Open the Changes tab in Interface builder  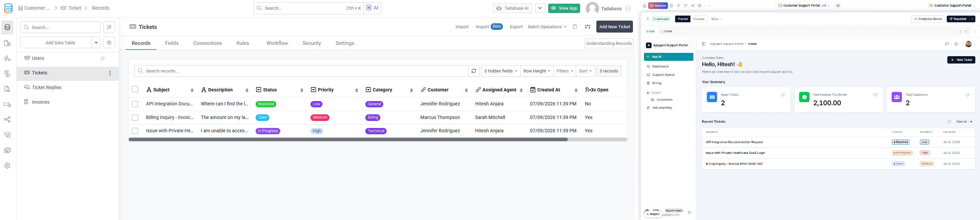pos(698,19)
